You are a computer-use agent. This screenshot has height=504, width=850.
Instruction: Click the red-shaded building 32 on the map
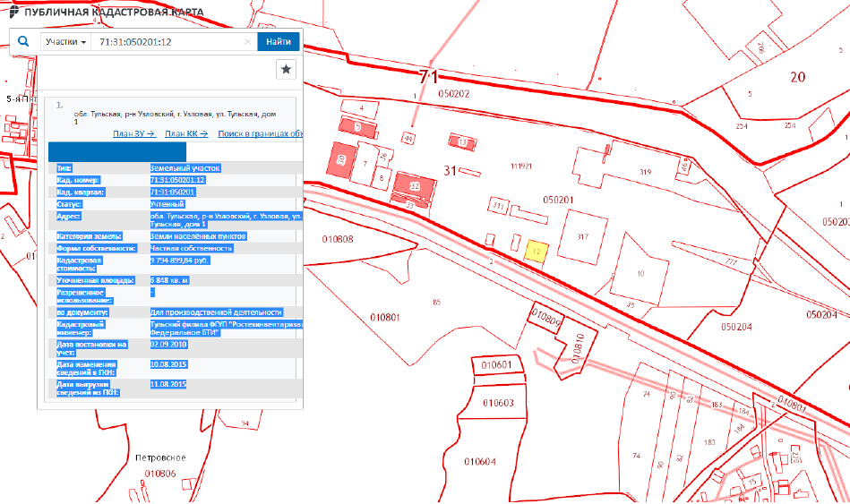coord(414,185)
